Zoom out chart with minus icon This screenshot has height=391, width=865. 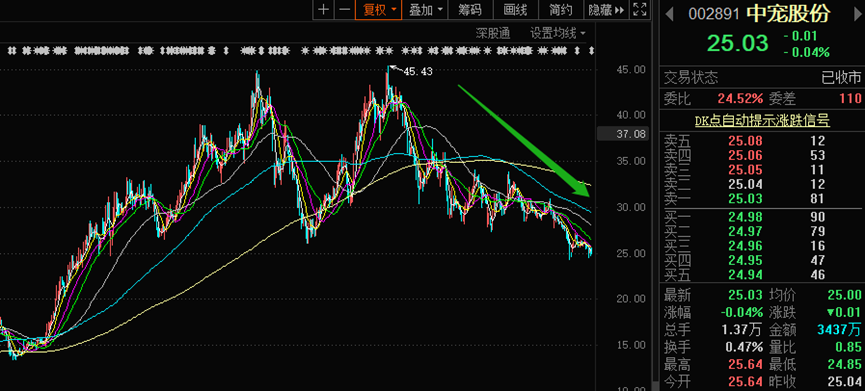[x=344, y=9]
